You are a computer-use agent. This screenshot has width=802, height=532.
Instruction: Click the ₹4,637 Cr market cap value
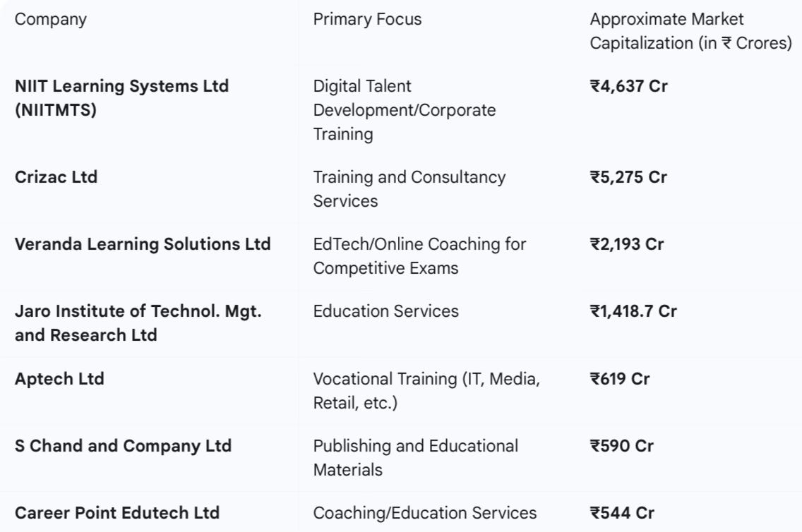(628, 86)
